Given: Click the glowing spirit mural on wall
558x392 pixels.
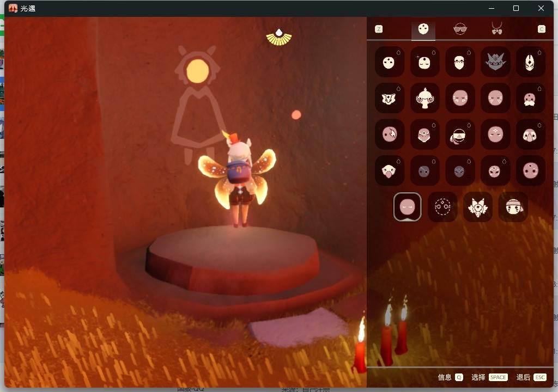Looking at the screenshot, I should (197, 105).
